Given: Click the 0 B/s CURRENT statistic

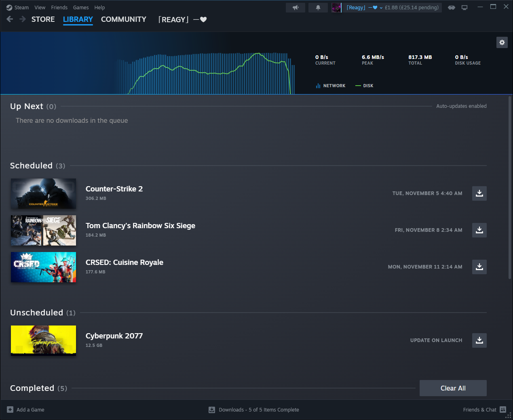Looking at the screenshot, I should 325,60.
